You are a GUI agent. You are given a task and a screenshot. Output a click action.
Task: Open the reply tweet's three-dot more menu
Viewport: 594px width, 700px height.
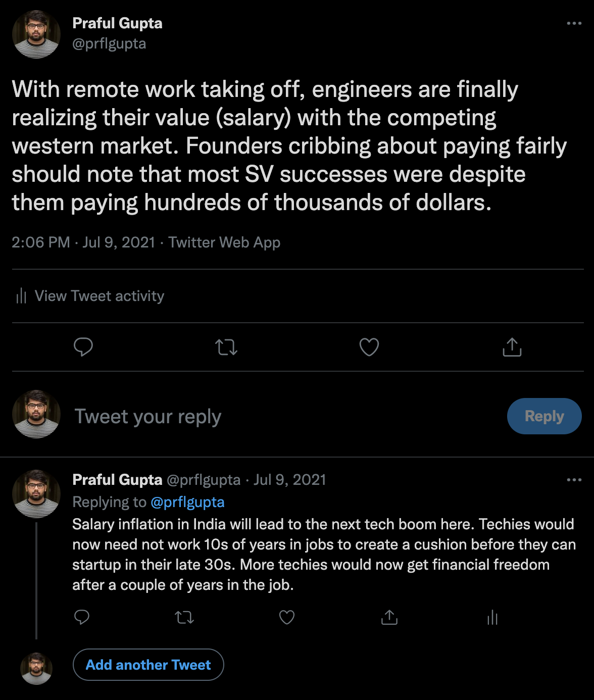click(574, 480)
